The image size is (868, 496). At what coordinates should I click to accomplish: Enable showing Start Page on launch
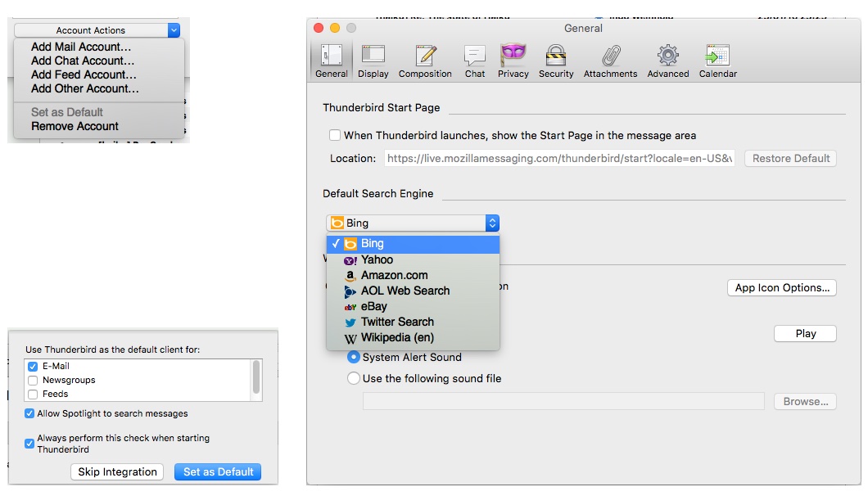[x=334, y=135]
